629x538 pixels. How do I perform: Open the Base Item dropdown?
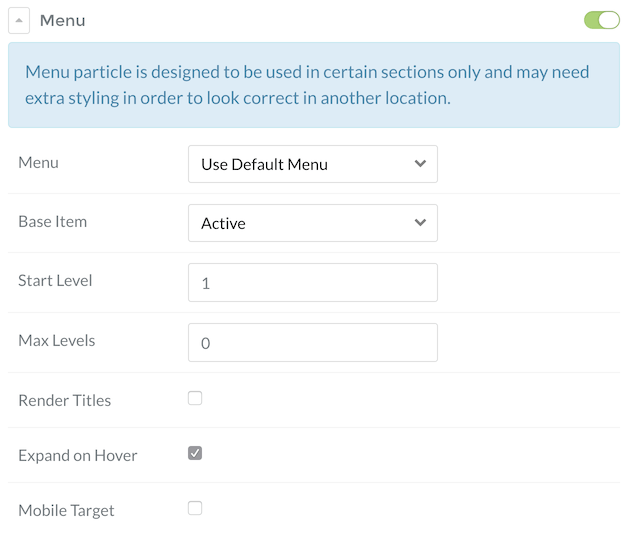pyautogui.click(x=312, y=223)
